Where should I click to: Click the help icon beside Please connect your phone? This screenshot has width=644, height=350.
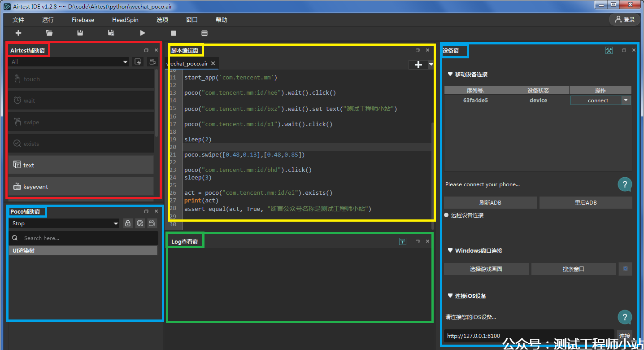tap(625, 184)
